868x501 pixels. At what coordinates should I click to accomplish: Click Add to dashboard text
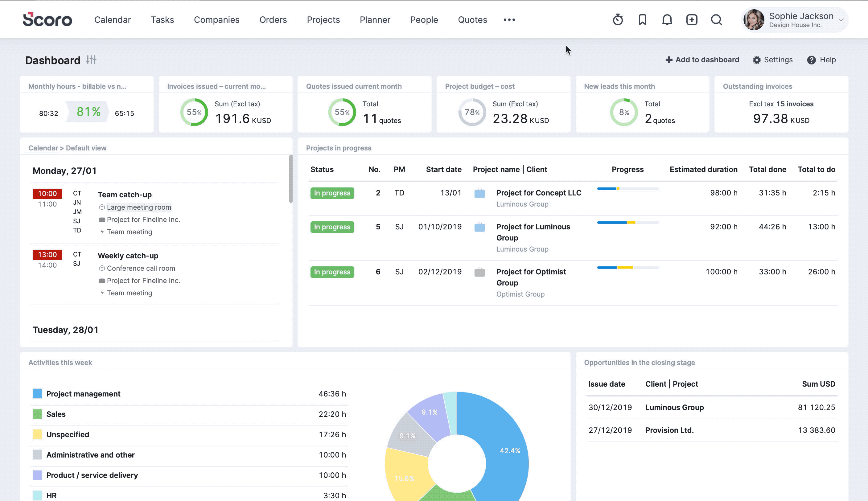[x=707, y=60]
